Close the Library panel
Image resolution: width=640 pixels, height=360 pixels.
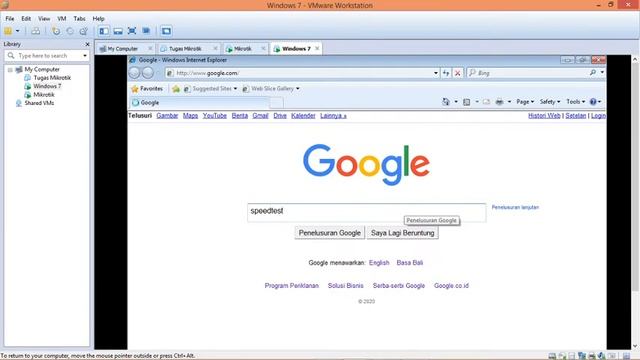click(x=87, y=44)
